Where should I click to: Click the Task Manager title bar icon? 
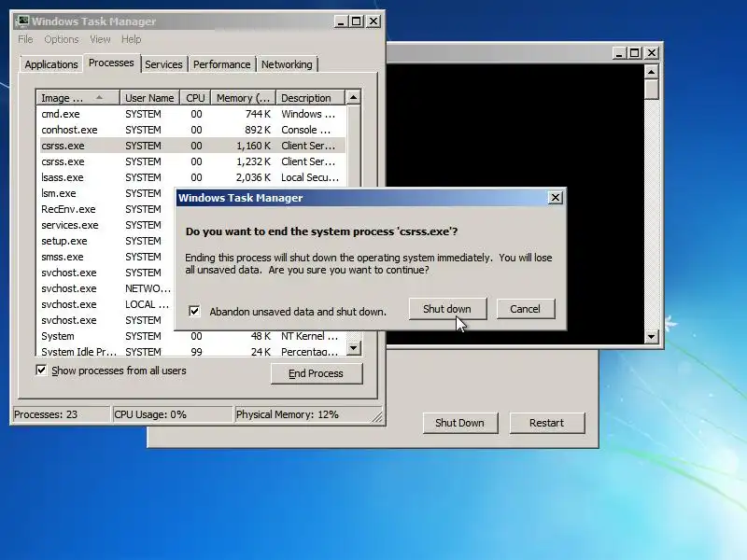[x=22, y=21]
